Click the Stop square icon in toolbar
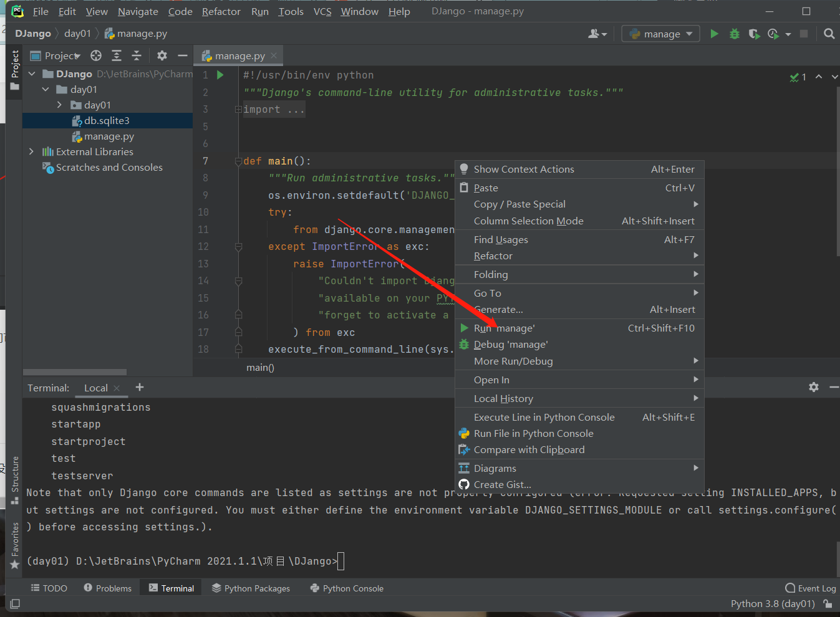The image size is (840, 617). (804, 34)
